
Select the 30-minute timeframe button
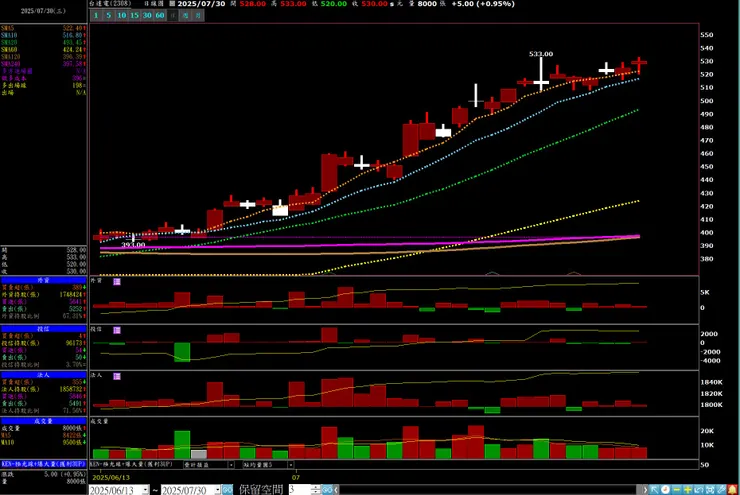coord(147,16)
